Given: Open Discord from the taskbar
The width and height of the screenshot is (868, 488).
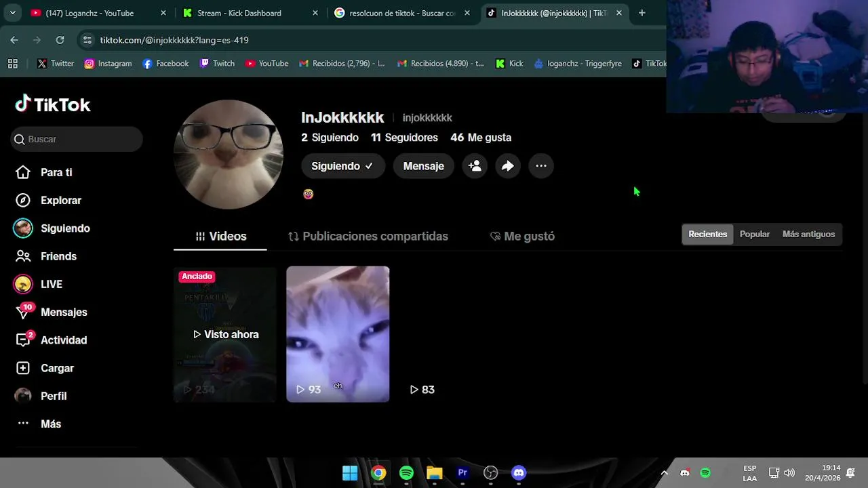Looking at the screenshot, I should pos(519,473).
